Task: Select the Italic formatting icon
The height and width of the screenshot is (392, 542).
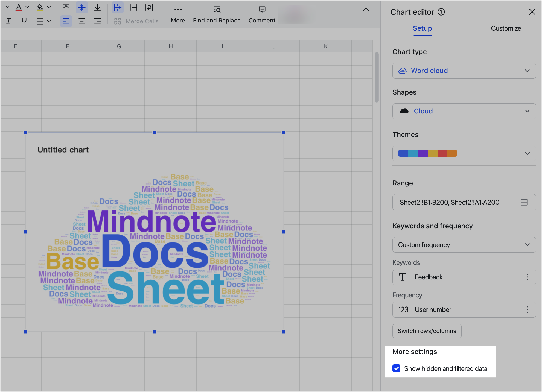Action: click(x=8, y=21)
